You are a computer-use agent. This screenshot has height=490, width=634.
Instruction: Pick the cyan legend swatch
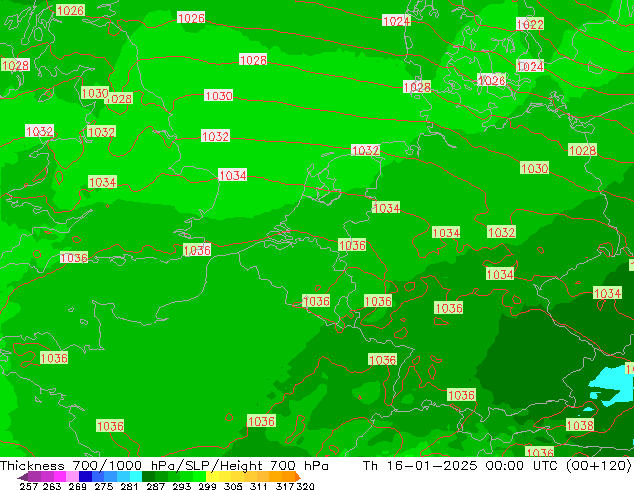click(136, 476)
